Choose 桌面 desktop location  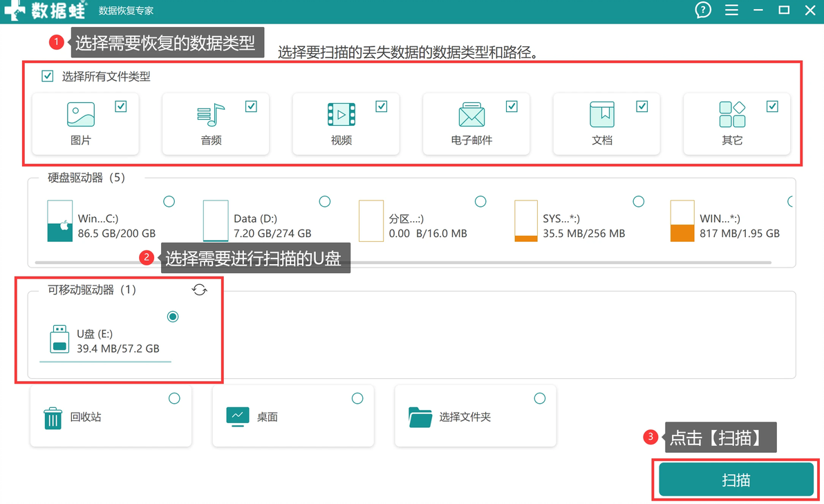(x=293, y=416)
